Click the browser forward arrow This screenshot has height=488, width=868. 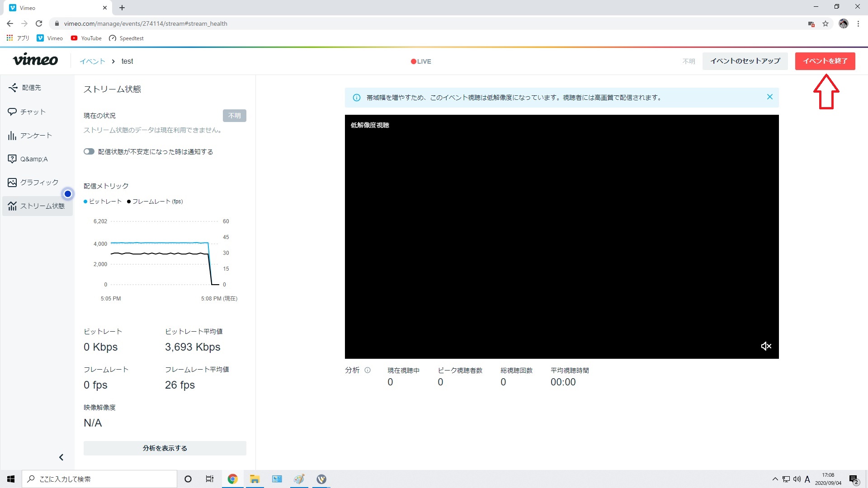coord(24,23)
